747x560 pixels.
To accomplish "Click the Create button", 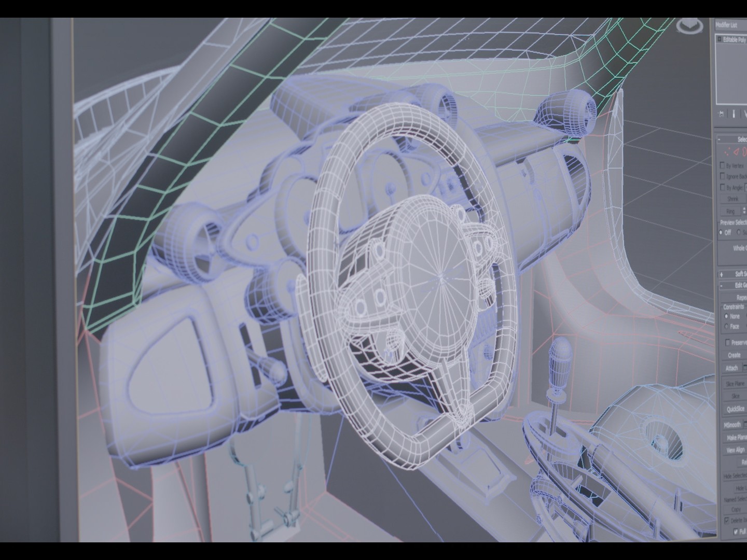I will click(x=734, y=355).
